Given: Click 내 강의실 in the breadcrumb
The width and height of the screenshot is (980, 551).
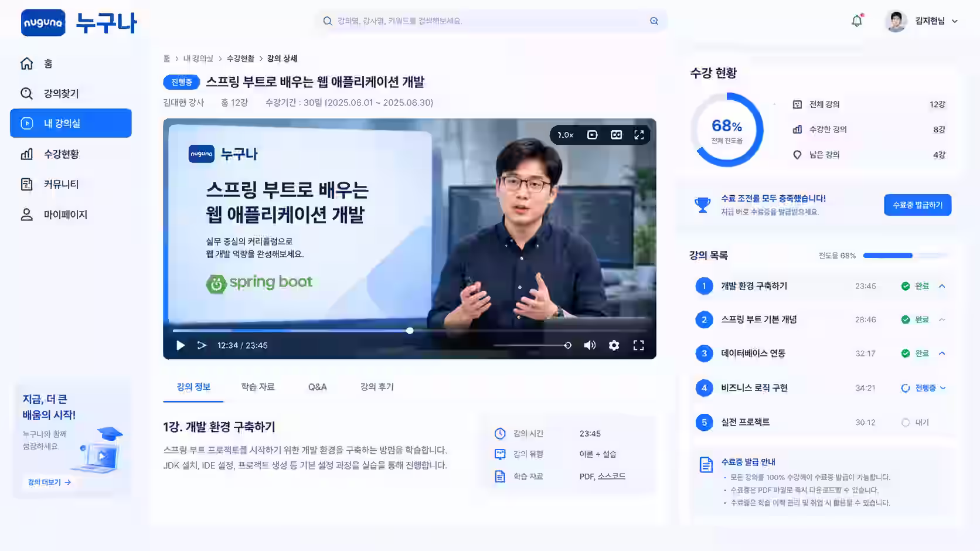Looking at the screenshot, I should pos(198,59).
